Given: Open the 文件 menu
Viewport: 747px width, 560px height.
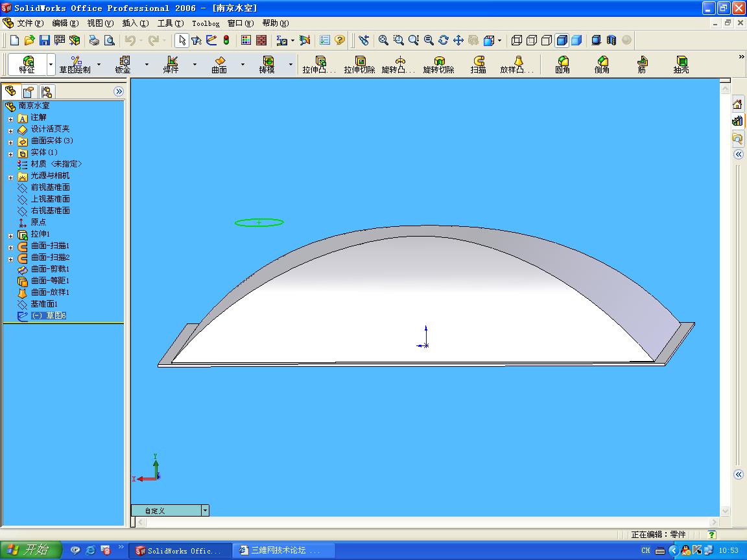Looking at the screenshot, I should 30,23.
